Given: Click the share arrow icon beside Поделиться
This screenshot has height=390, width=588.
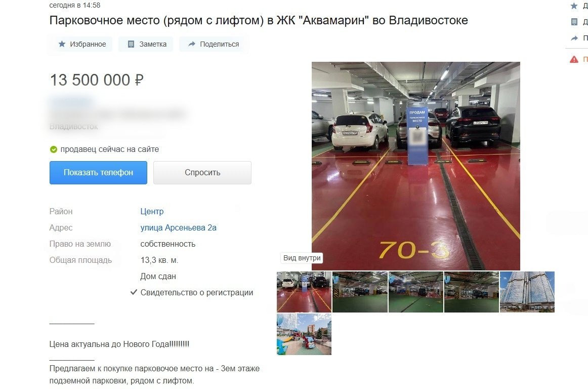Looking at the screenshot, I should [x=192, y=44].
